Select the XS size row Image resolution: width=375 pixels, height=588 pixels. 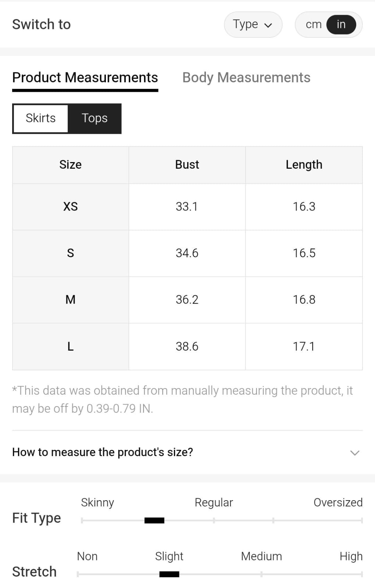tap(70, 207)
